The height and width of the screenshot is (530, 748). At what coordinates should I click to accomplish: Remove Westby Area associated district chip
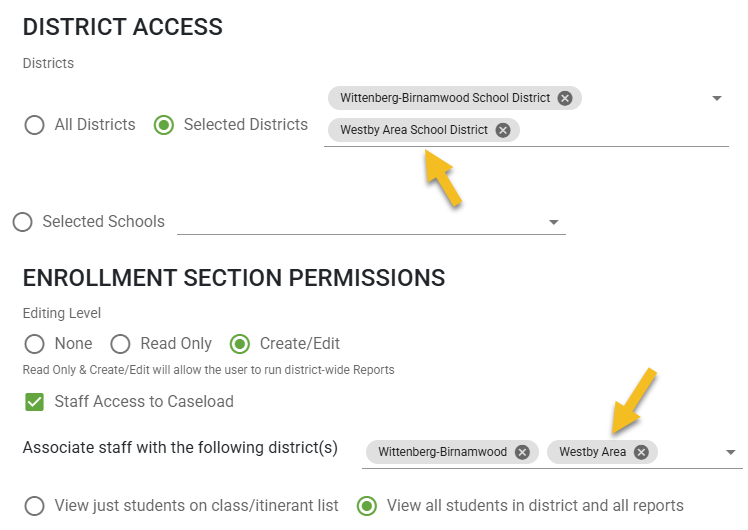point(641,452)
